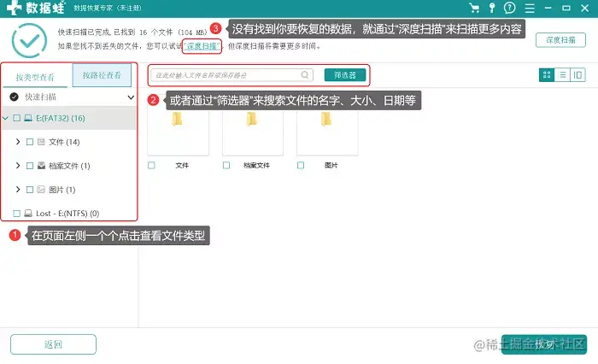The height and width of the screenshot is (364, 598).
Task: Expand the 图片 (1) tree node
Action: 18,189
